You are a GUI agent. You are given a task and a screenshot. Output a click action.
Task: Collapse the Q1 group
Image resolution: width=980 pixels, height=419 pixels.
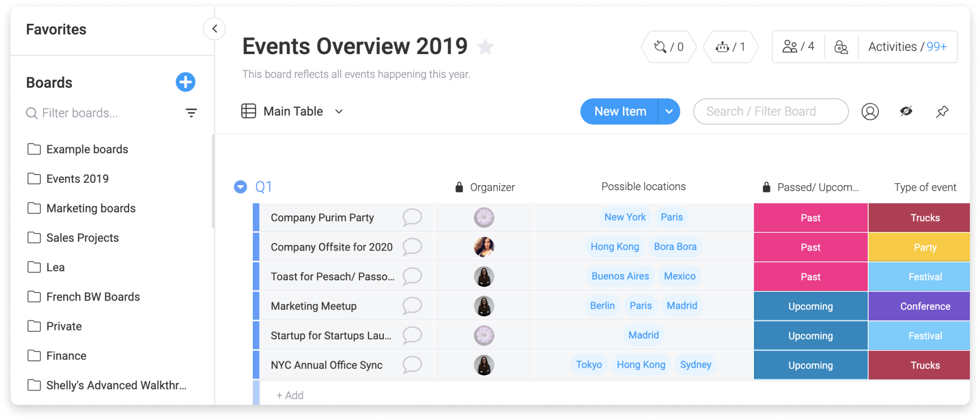coord(240,187)
